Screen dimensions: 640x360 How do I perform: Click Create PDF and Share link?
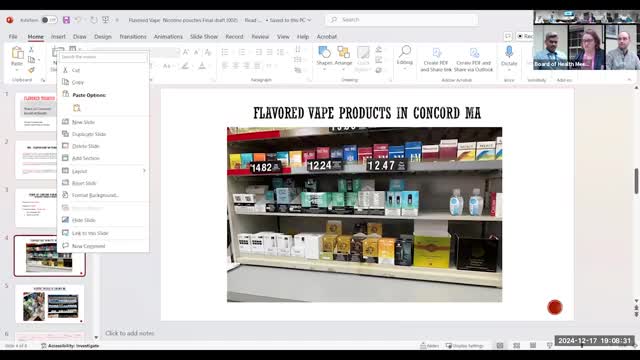pyautogui.click(x=436, y=59)
